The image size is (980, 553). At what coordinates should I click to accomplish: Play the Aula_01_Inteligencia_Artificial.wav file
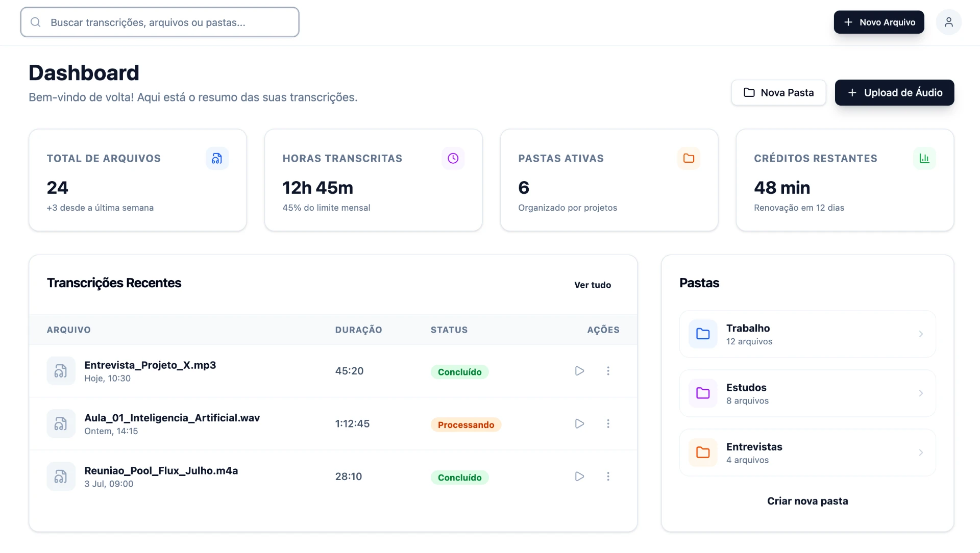pyautogui.click(x=579, y=423)
